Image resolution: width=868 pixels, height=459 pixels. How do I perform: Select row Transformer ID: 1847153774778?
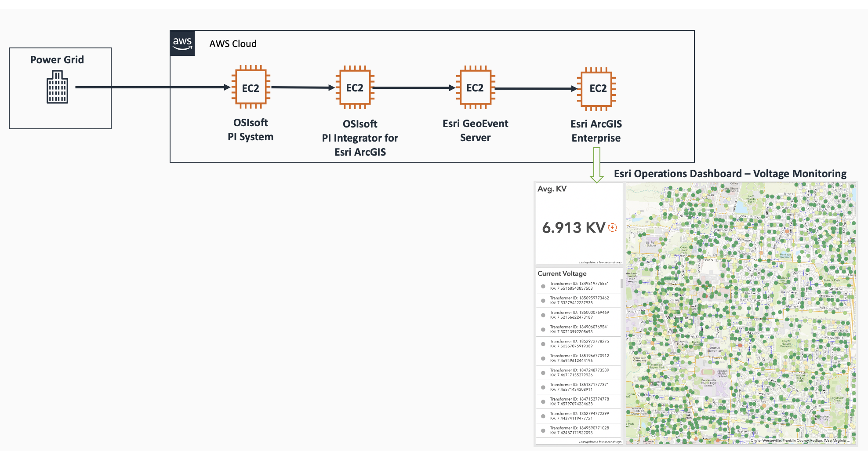point(578,402)
